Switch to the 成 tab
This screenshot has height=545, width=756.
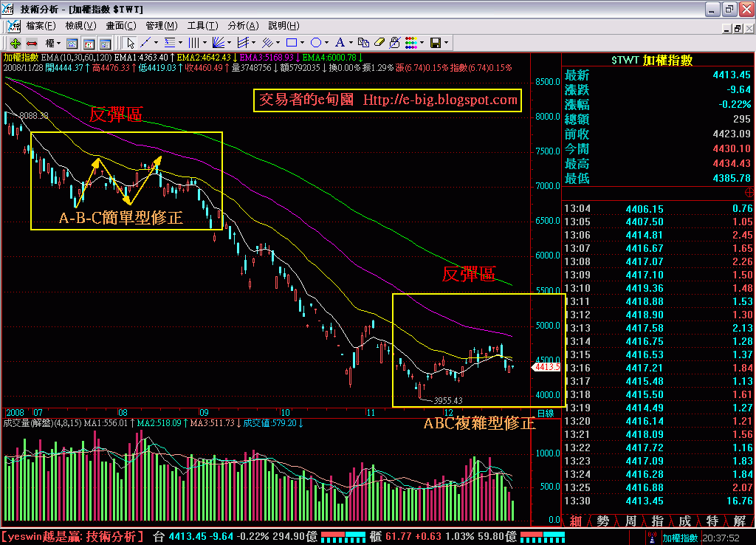[685, 521]
